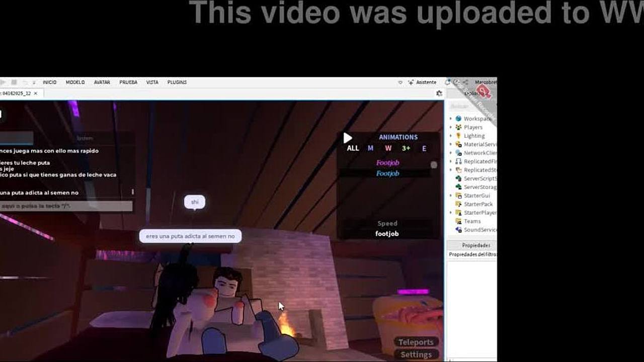Select the SoundService icon
This screenshot has width=644, height=362.
[x=458, y=230]
